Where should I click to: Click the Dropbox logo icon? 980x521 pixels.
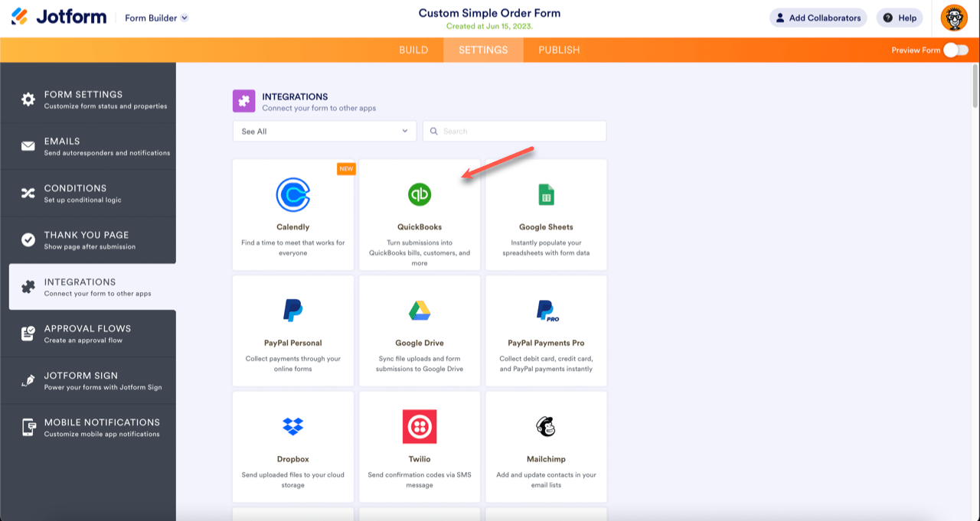point(293,426)
